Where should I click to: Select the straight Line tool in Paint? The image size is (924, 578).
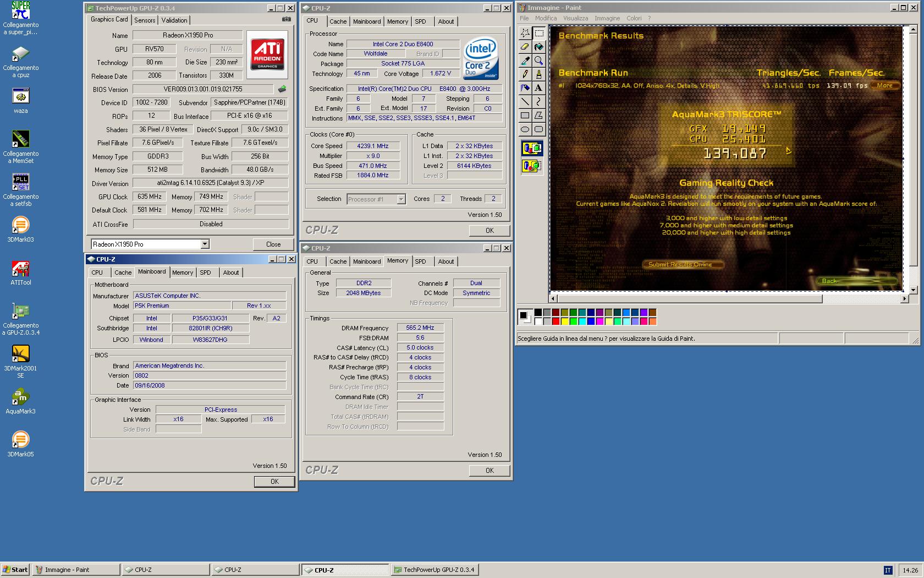pyautogui.click(x=525, y=102)
